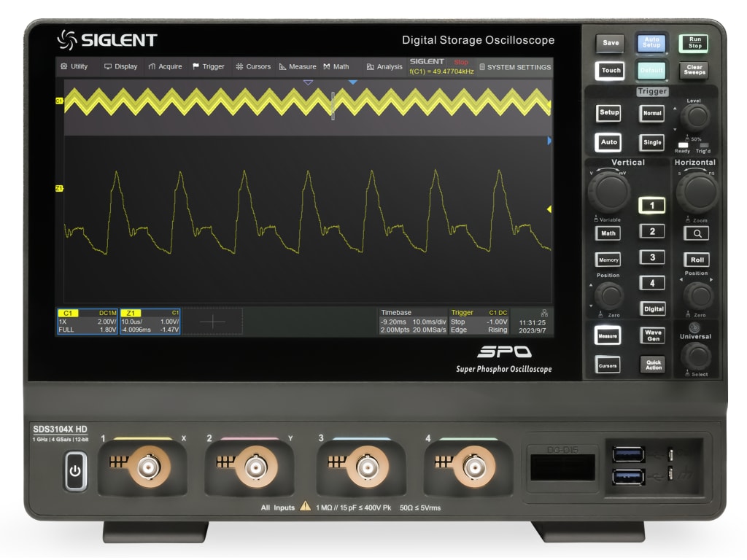The image size is (747, 560).
Task: Select the Zoom magnifier button under Horizontal
Action: (x=696, y=233)
